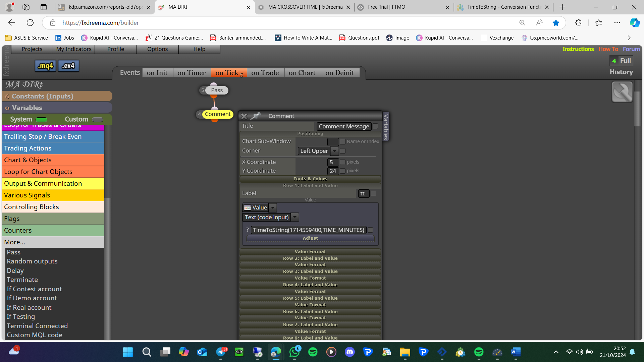This screenshot has height=362, width=644.
Task: Open the Chart & Objects category
Action: 53,160
